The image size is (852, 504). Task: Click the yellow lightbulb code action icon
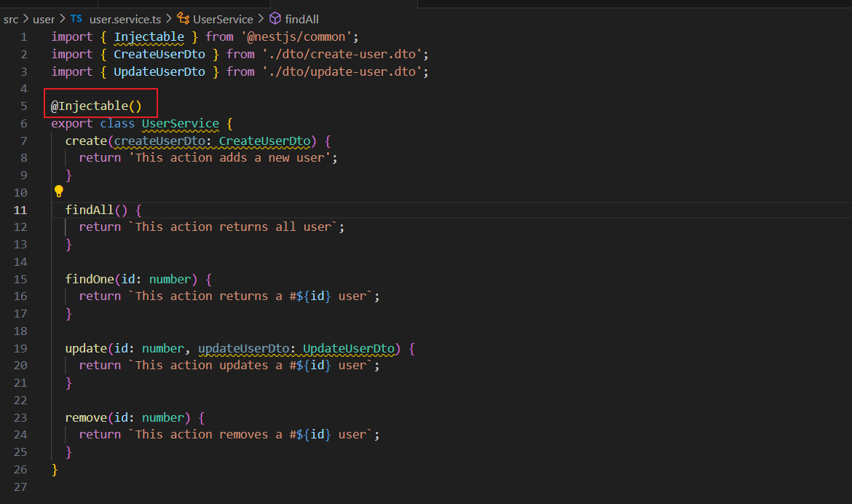tap(59, 192)
